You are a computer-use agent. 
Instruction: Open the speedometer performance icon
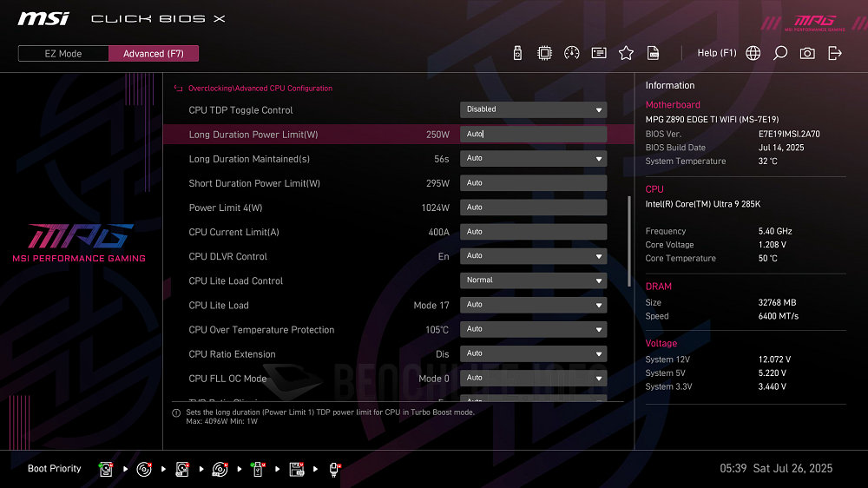(572, 53)
